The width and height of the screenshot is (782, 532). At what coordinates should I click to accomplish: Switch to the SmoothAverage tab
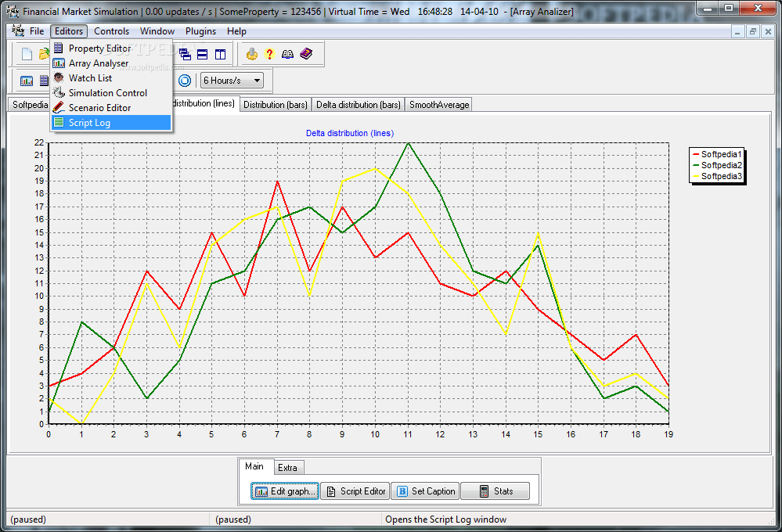pyautogui.click(x=439, y=105)
